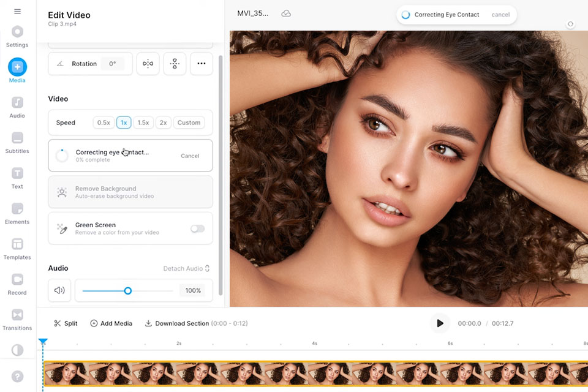The height and width of the screenshot is (392, 588).
Task: Open the Media panel
Action: point(17,70)
